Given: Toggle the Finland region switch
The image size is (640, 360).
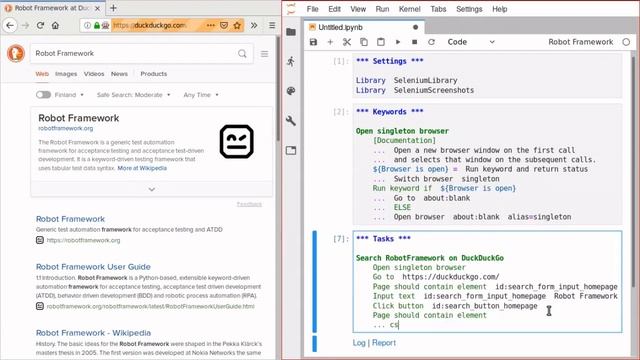Looking at the screenshot, I should click(x=43, y=95).
